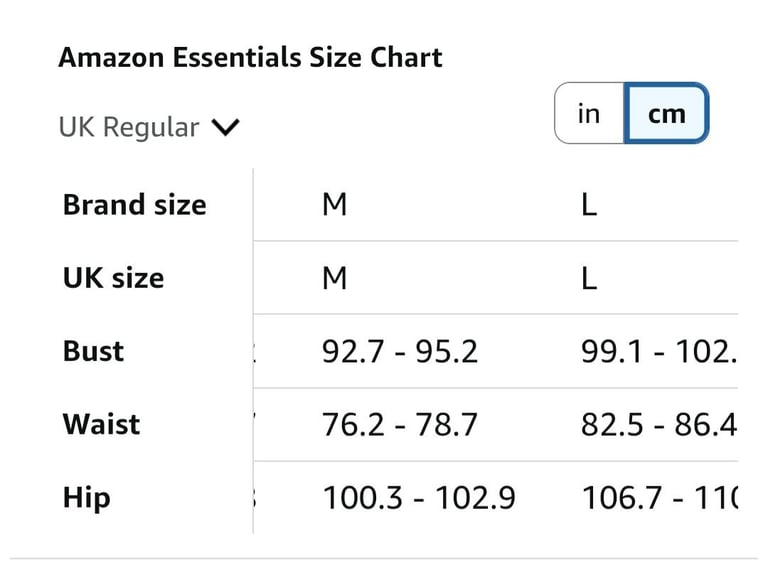This screenshot has height=580, width=768.
Task: Select Brand size M column header
Action: click(335, 204)
